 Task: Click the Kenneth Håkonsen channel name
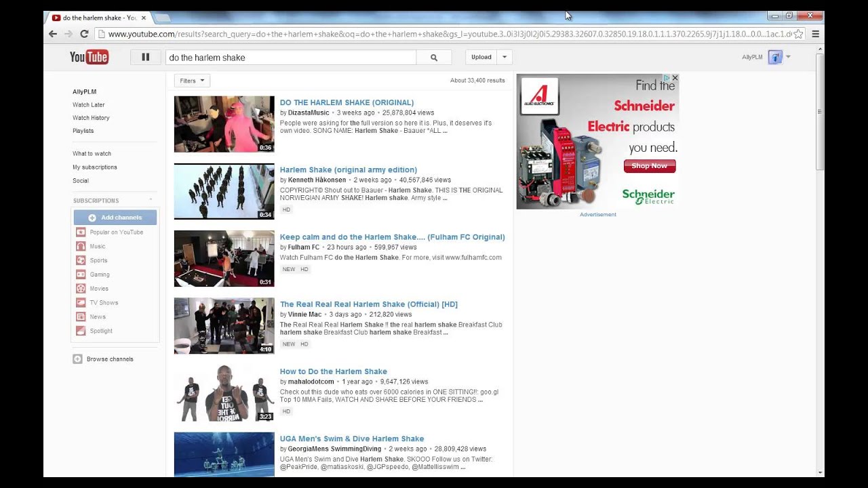(x=317, y=180)
